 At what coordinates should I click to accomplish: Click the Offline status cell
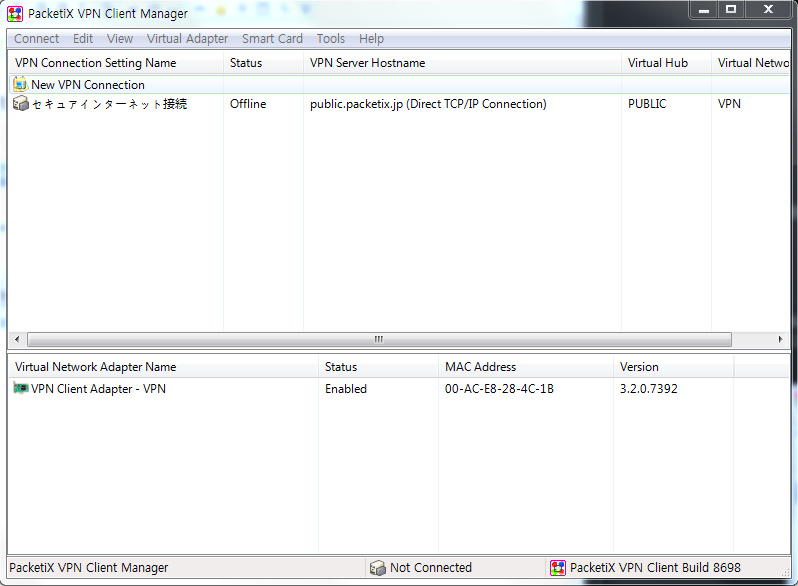tap(248, 104)
